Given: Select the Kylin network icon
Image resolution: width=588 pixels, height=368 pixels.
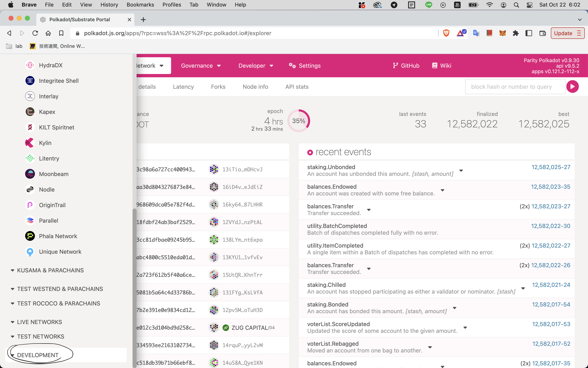Looking at the screenshot, I should [30, 143].
